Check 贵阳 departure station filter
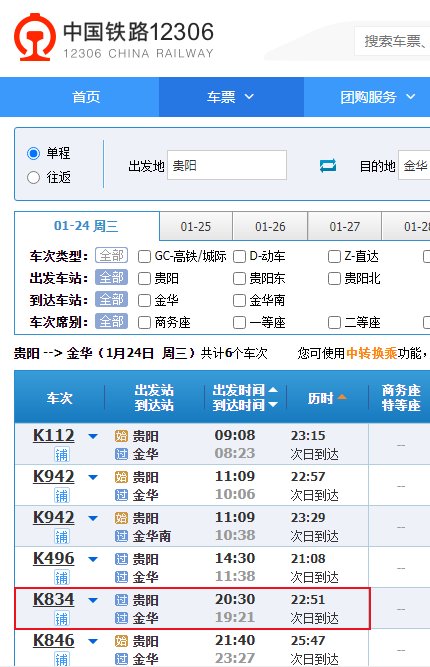The height and width of the screenshot is (667, 430). (x=145, y=279)
